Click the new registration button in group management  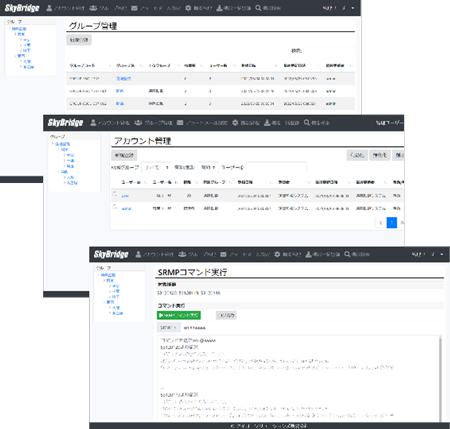(79, 40)
